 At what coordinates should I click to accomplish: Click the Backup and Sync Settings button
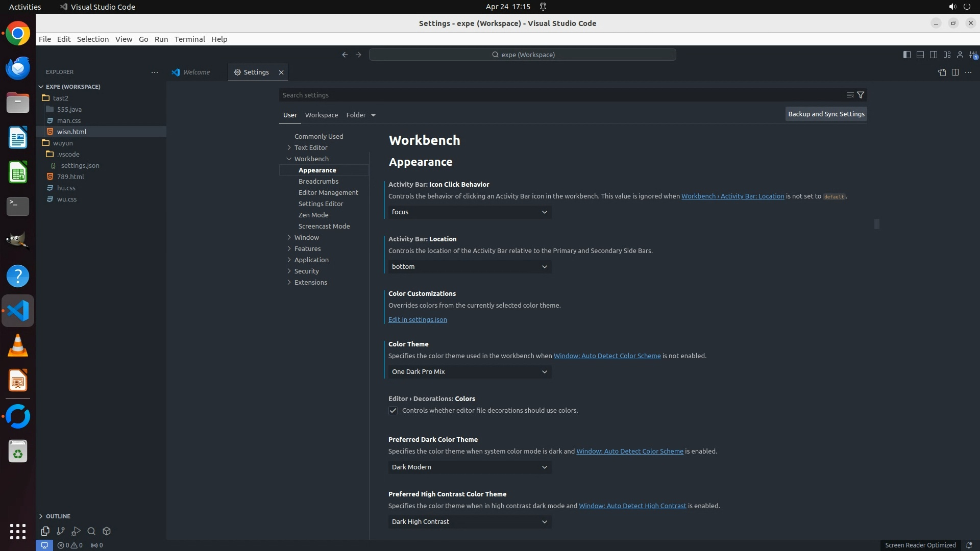coord(826,114)
